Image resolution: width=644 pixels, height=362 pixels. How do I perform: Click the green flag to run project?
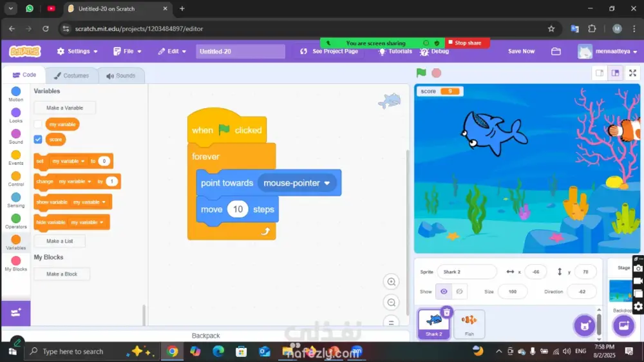[x=421, y=73]
